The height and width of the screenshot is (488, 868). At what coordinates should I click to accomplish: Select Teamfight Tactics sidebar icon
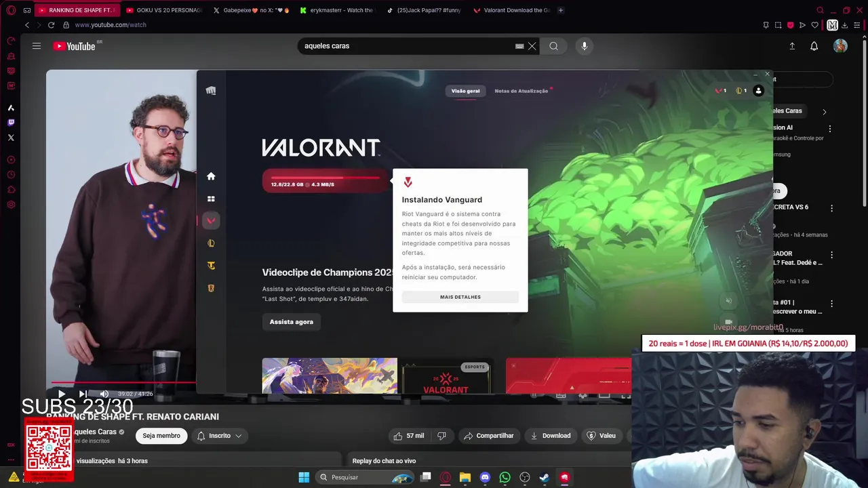[x=211, y=266]
